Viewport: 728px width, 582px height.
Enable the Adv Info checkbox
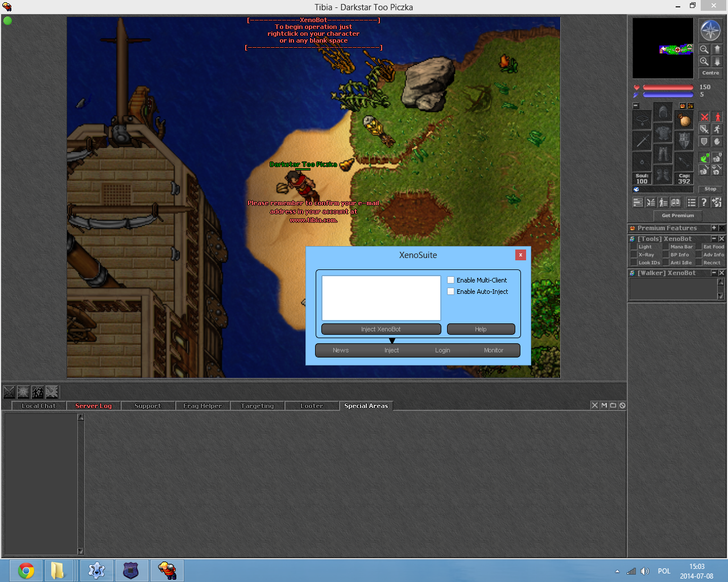699,255
